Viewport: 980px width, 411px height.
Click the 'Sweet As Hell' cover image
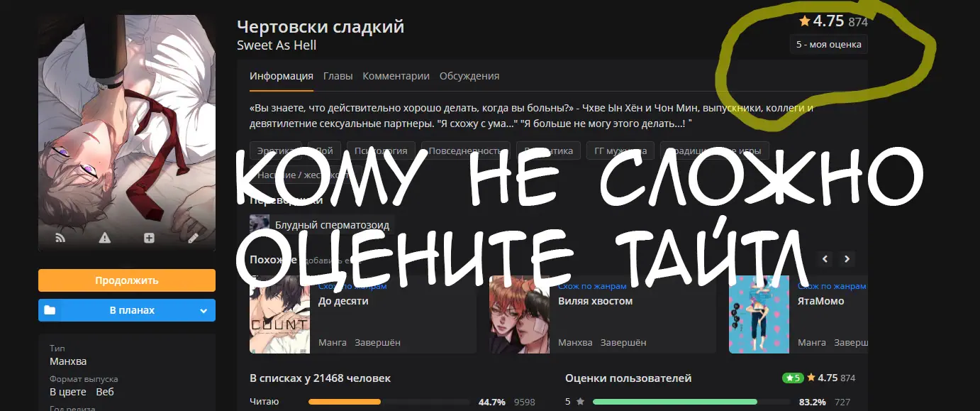tap(127, 133)
